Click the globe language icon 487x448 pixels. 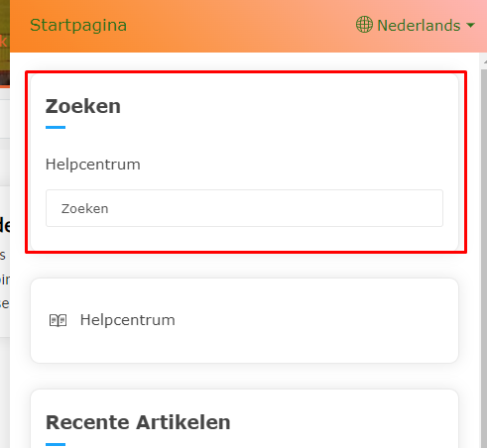click(x=364, y=25)
